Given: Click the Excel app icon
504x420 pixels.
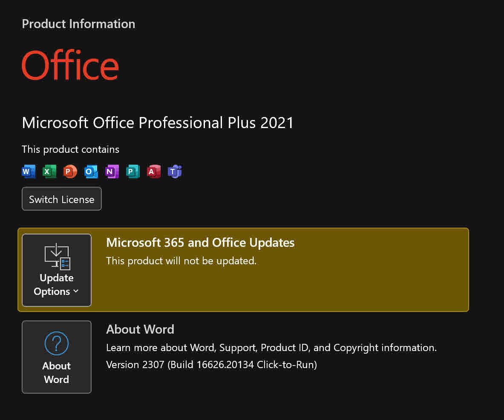Looking at the screenshot, I should click(49, 171).
